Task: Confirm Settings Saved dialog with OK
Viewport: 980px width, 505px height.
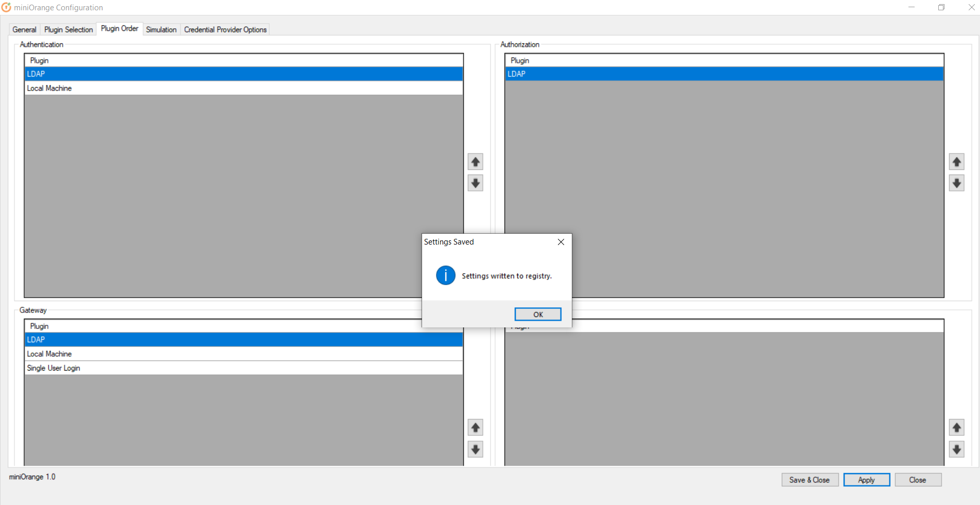Action: [x=538, y=314]
